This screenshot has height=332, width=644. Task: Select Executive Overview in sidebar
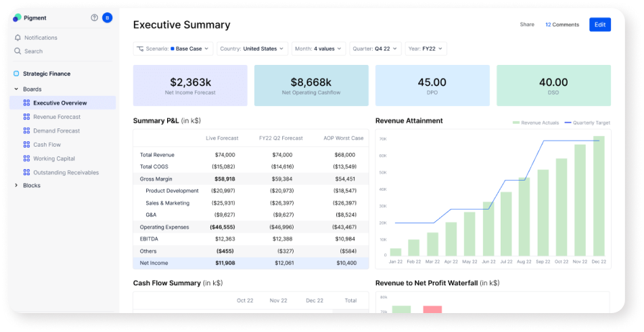point(60,103)
